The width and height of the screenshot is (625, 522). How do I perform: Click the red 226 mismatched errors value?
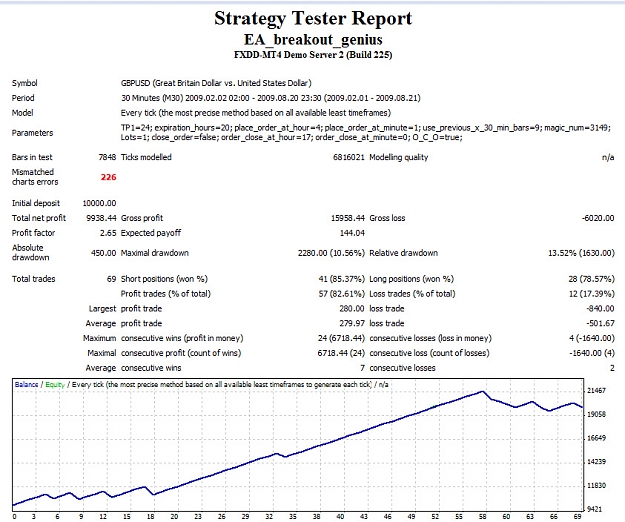pyautogui.click(x=108, y=177)
